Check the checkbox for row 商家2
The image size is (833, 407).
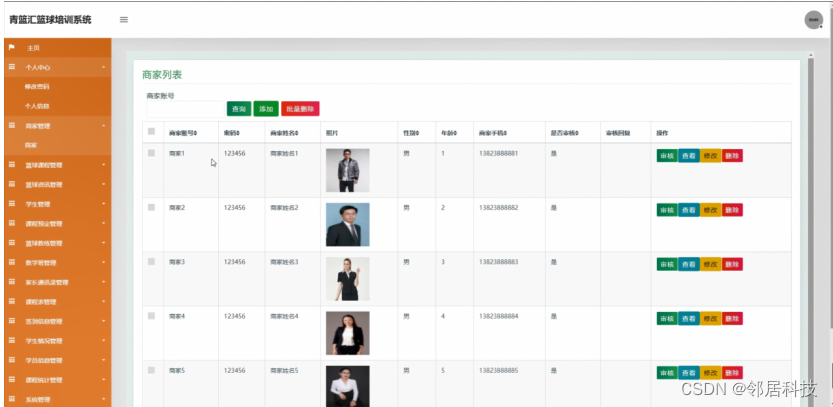(x=151, y=207)
